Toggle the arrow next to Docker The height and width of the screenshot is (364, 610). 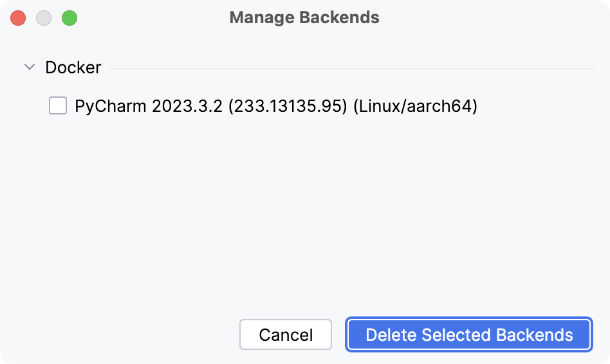(29, 67)
